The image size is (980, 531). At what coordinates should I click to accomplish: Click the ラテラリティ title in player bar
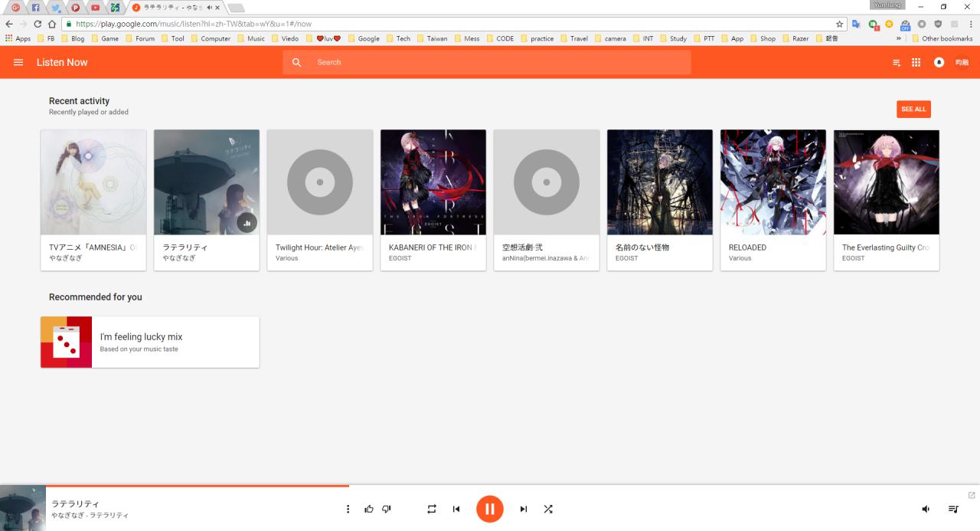pyautogui.click(x=76, y=503)
